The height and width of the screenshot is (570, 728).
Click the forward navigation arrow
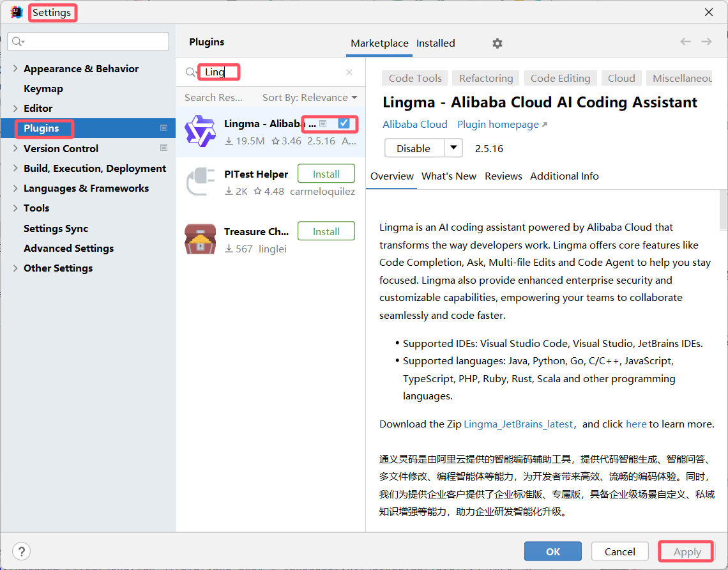click(707, 42)
